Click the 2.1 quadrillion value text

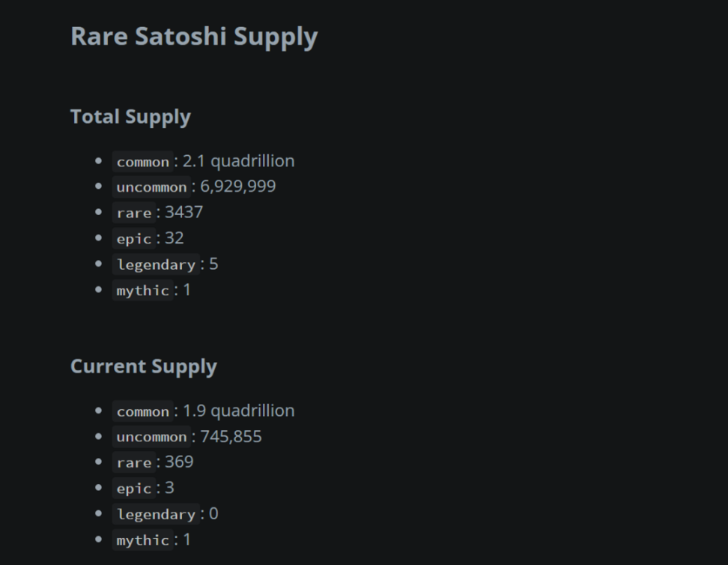[x=239, y=161]
